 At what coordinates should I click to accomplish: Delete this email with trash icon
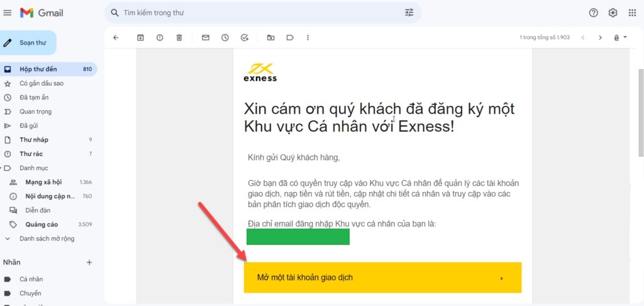point(179,38)
